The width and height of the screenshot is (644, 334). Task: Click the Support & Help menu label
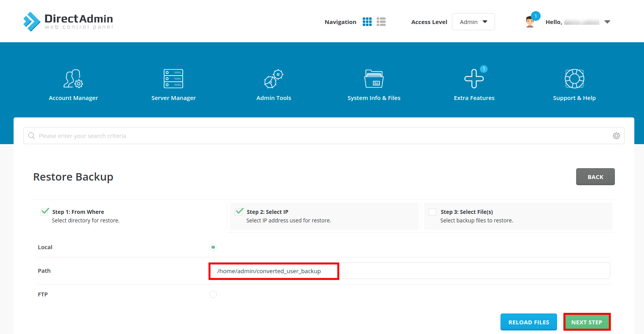tap(575, 98)
